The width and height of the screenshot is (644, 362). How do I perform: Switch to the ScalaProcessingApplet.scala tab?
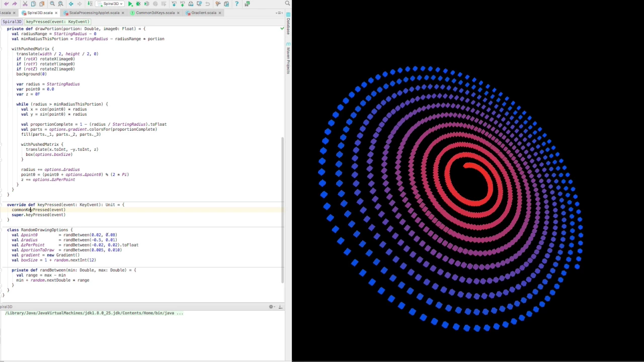point(94,13)
